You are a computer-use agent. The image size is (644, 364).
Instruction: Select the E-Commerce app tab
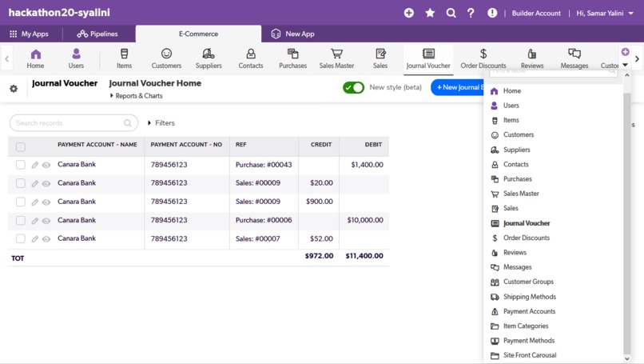[x=198, y=34]
